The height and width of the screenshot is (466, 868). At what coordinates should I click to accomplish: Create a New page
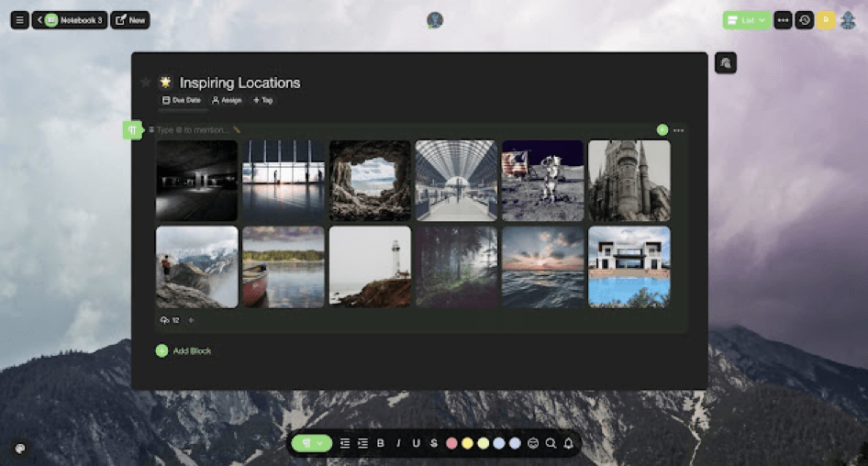[130, 20]
